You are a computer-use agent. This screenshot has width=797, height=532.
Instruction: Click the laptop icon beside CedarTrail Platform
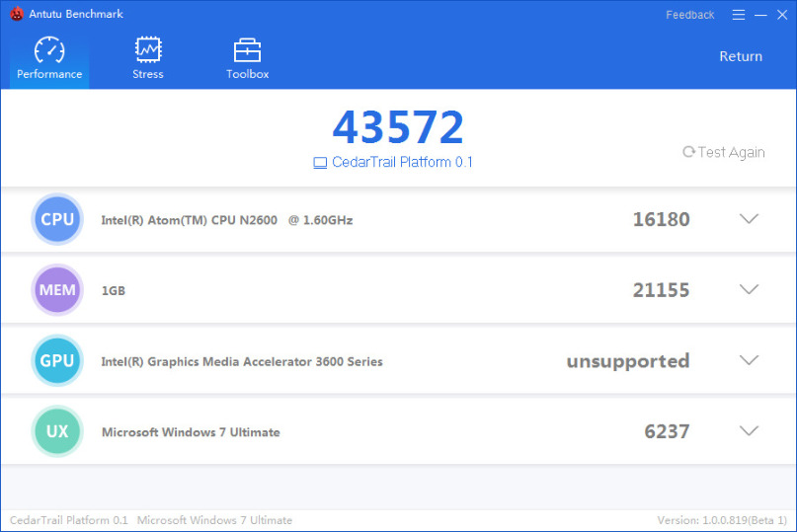pos(320,163)
